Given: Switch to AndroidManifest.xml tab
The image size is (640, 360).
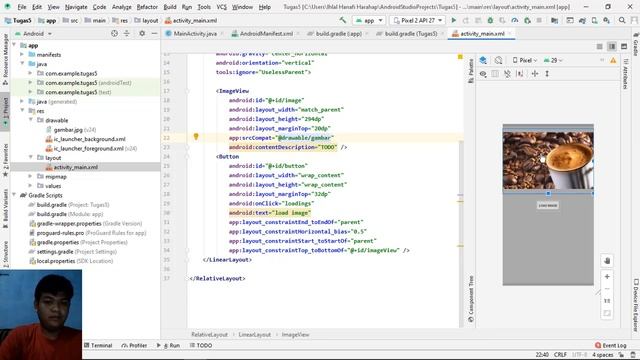Looking at the screenshot, I should point(266,33).
